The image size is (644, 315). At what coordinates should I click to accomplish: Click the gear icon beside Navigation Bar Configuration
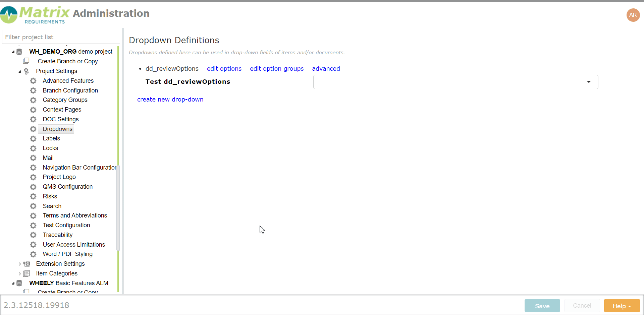tap(33, 168)
